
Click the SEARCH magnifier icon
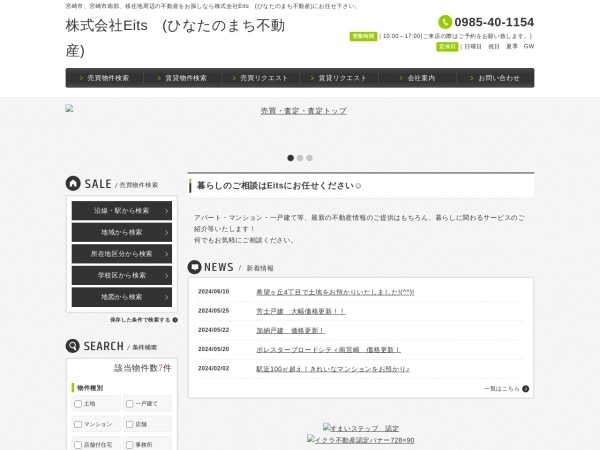72,346
